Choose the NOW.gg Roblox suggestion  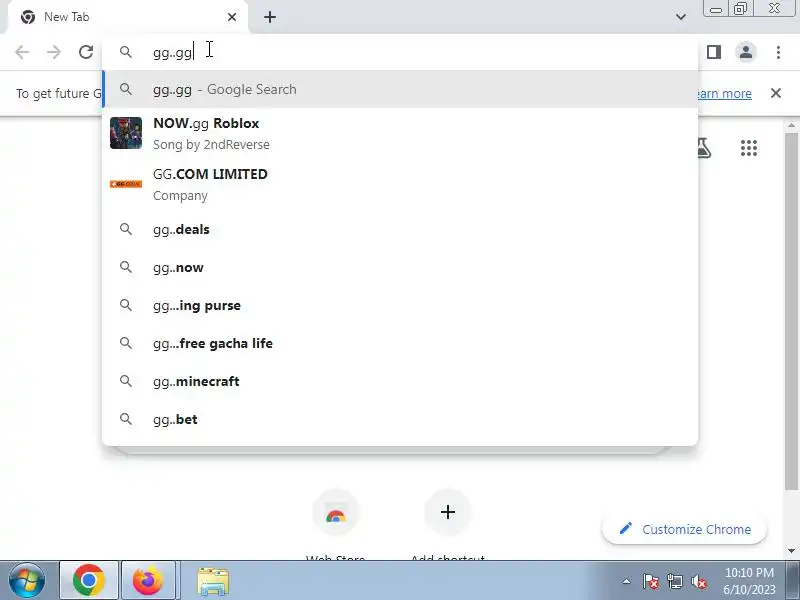(401, 133)
